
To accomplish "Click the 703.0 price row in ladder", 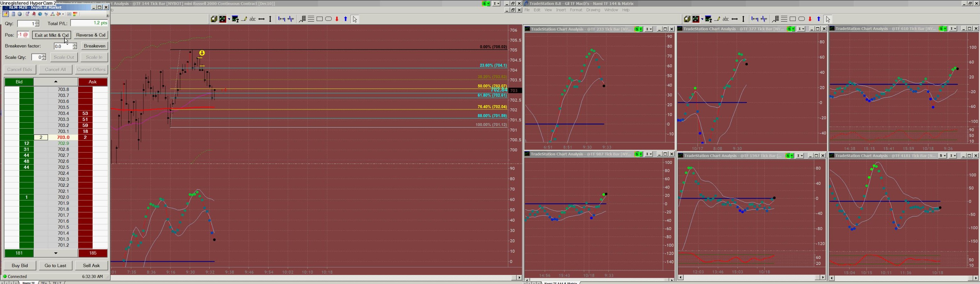I will point(56,137).
